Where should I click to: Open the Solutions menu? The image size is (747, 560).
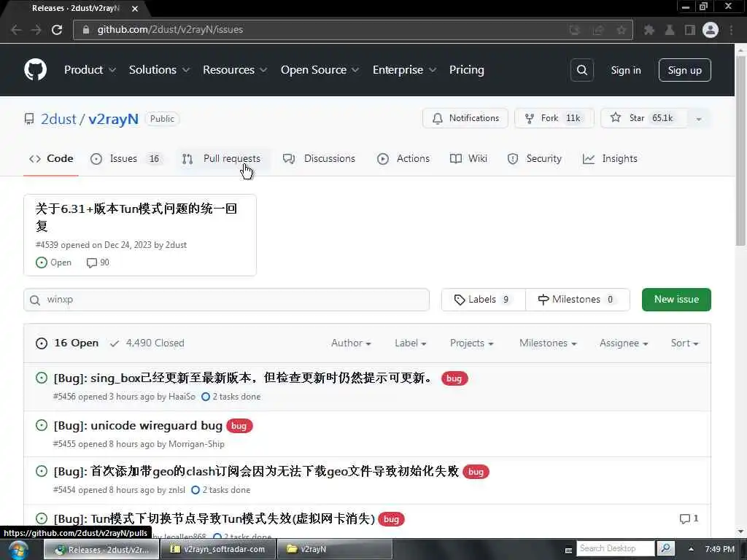159,70
